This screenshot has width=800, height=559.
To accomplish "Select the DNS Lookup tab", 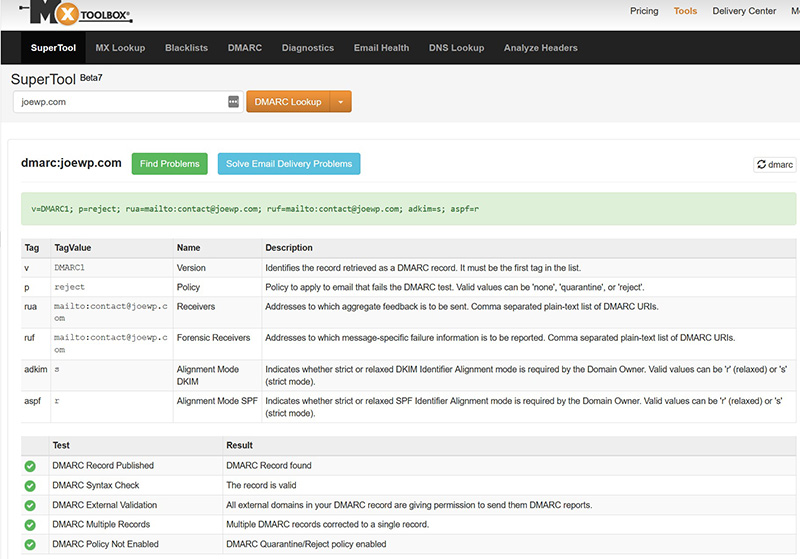I will click(456, 48).
